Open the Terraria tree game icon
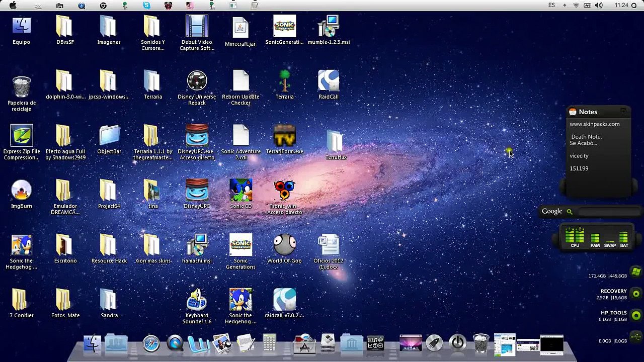The width and height of the screenshot is (644, 362). (x=285, y=81)
